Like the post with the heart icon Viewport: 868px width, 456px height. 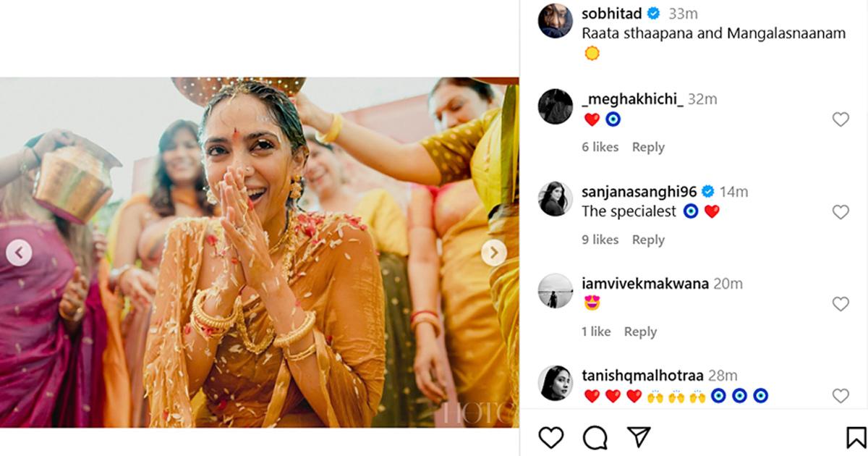551,436
